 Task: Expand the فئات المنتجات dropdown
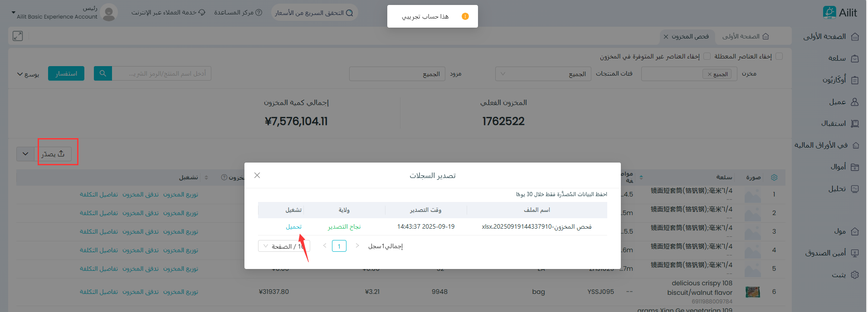[543, 74]
